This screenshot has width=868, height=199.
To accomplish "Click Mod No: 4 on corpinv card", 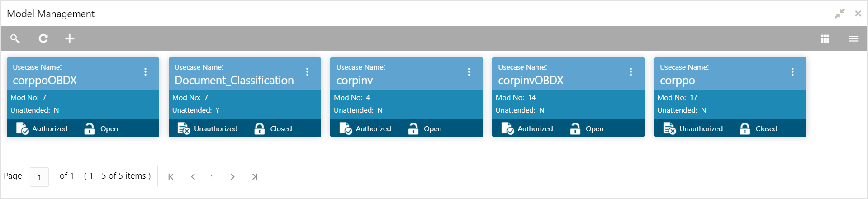I will pyautogui.click(x=352, y=98).
